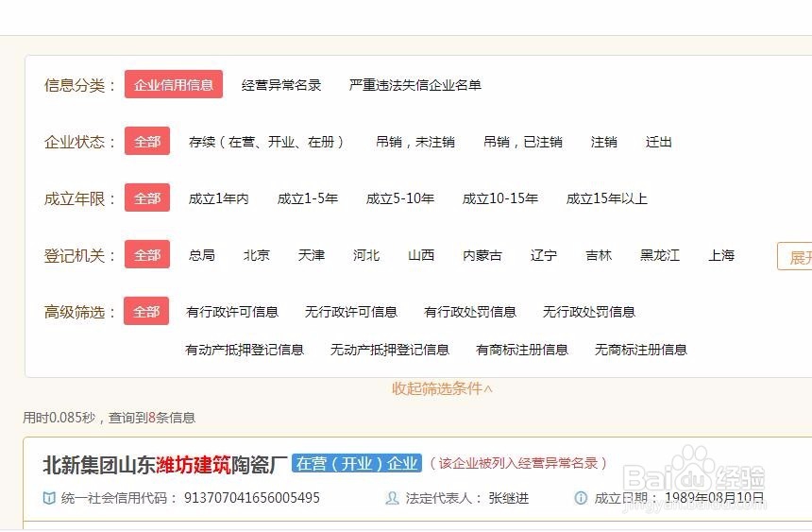Image resolution: width=812 pixels, height=532 pixels.
Task: Choose 辽宁 as registration authority
Action: click(544, 254)
